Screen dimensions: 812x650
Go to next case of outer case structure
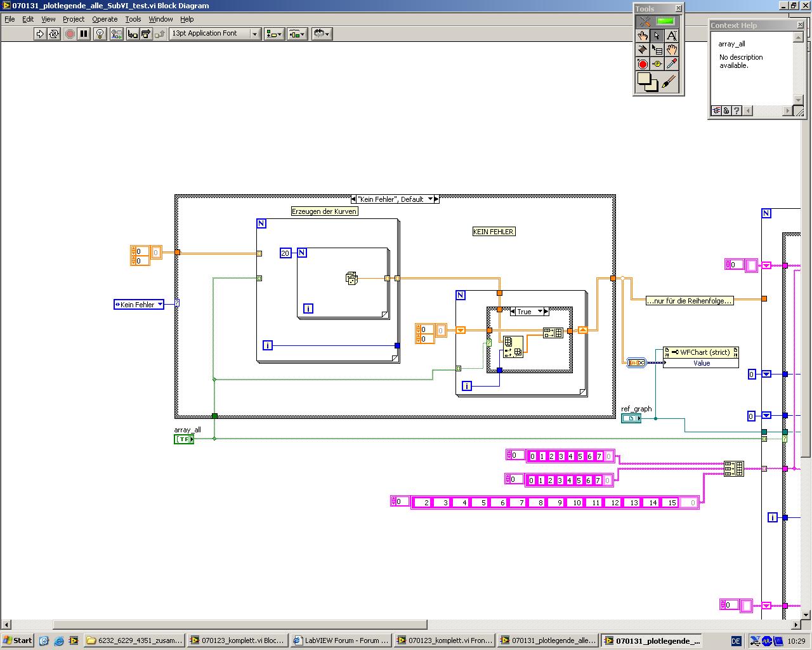436,199
